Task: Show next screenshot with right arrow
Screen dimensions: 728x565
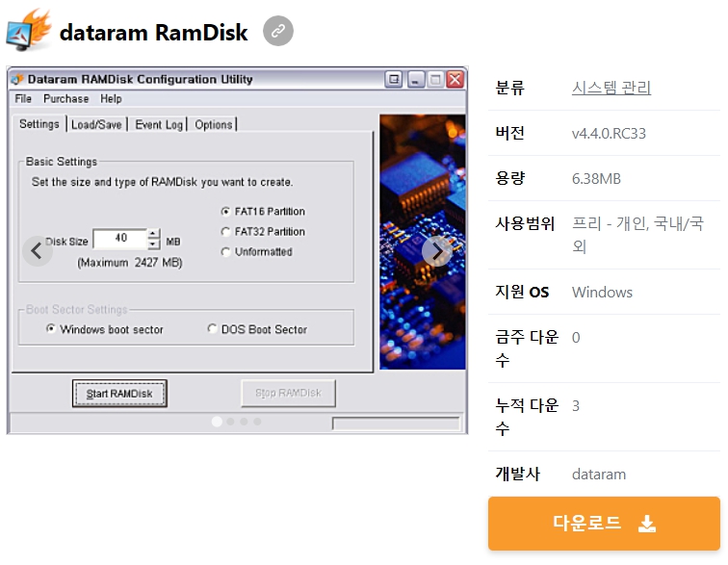Action: [437, 251]
